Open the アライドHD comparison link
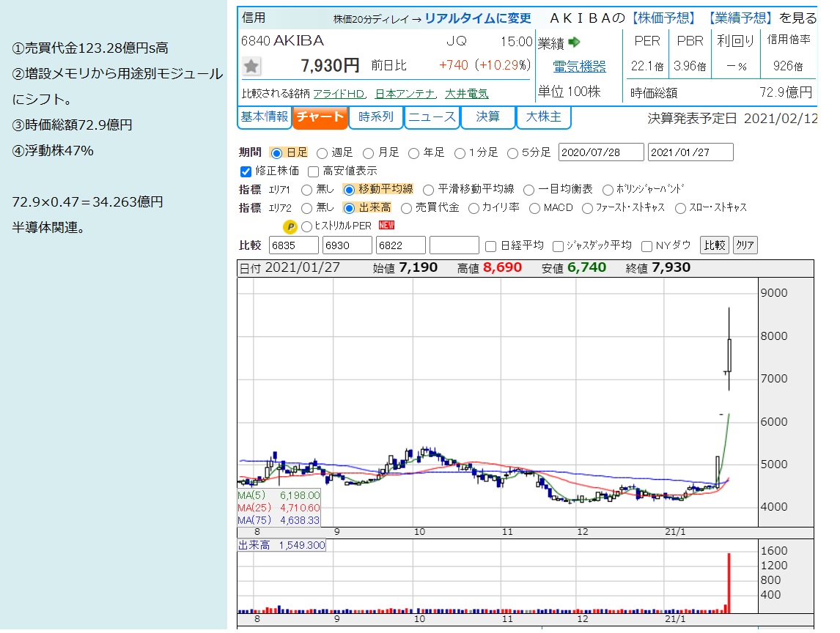The height and width of the screenshot is (633, 840). [x=339, y=94]
